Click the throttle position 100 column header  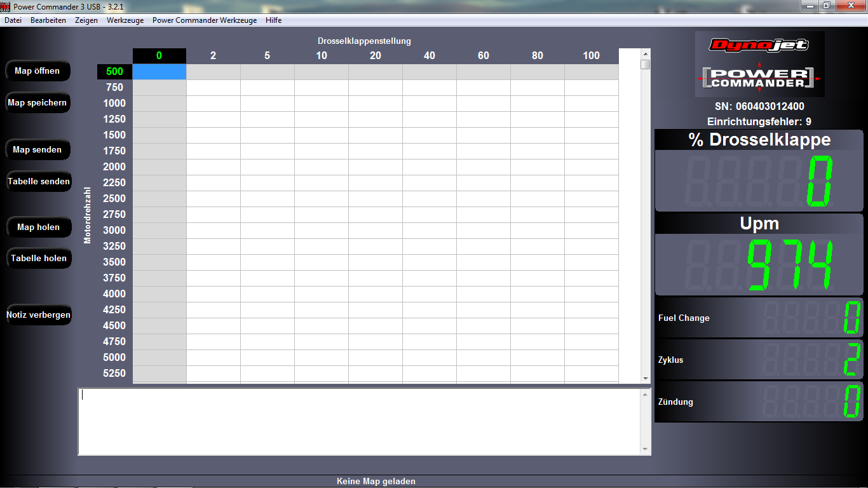591,56
